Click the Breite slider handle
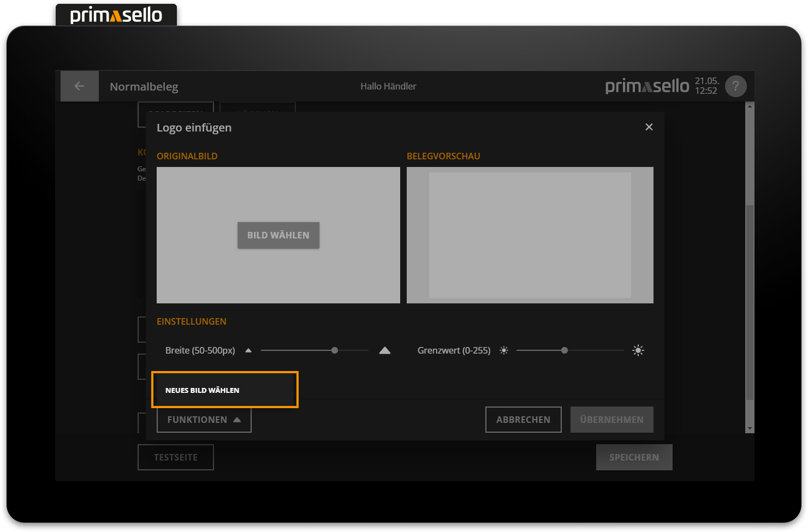 [x=335, y=350]
